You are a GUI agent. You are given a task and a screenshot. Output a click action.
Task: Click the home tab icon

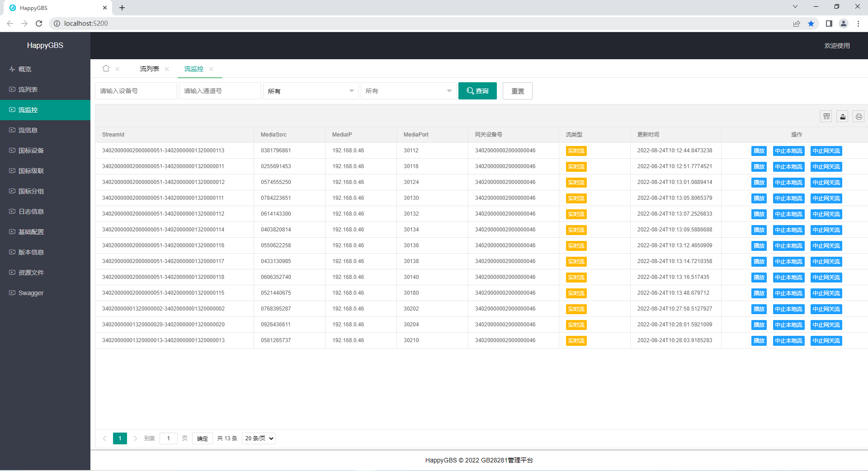[106, 68]
